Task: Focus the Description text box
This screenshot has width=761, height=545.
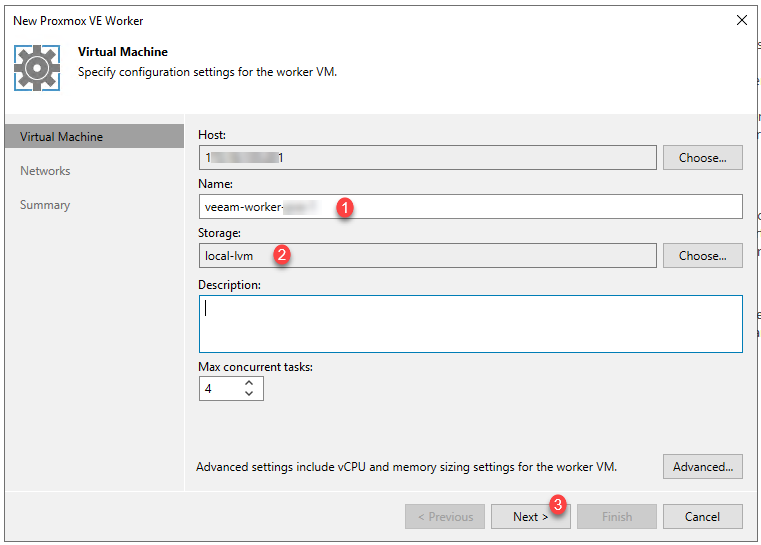Action: click(x=470, y=324)
